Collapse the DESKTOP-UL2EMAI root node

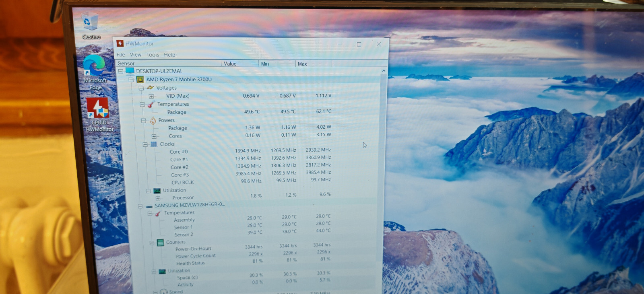coord(121,71)
